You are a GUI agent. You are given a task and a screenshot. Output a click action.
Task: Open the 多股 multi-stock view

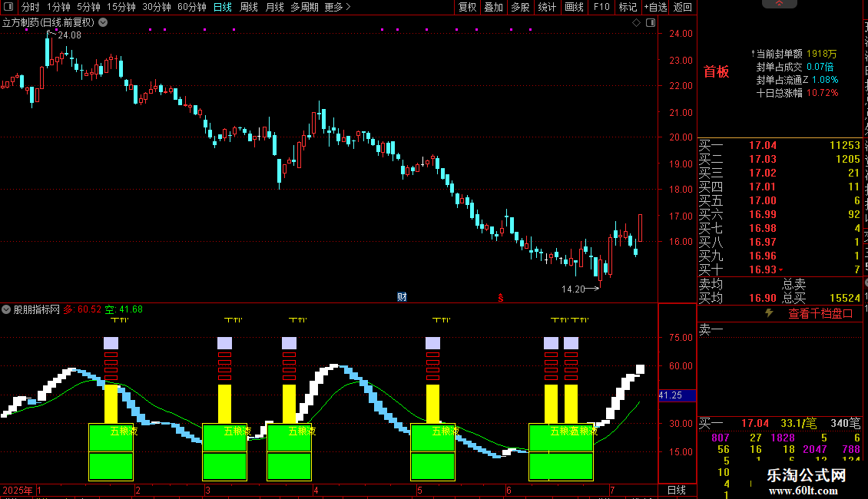[x=520, y=7]
